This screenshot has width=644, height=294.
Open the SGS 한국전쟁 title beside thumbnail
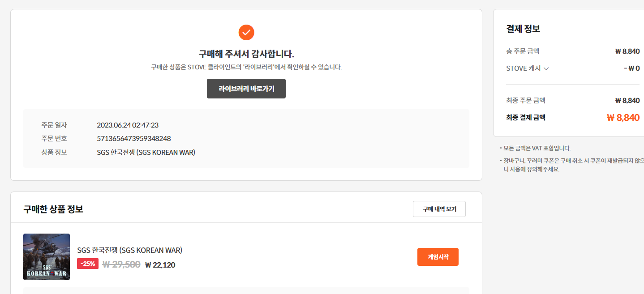pos(129,250)
